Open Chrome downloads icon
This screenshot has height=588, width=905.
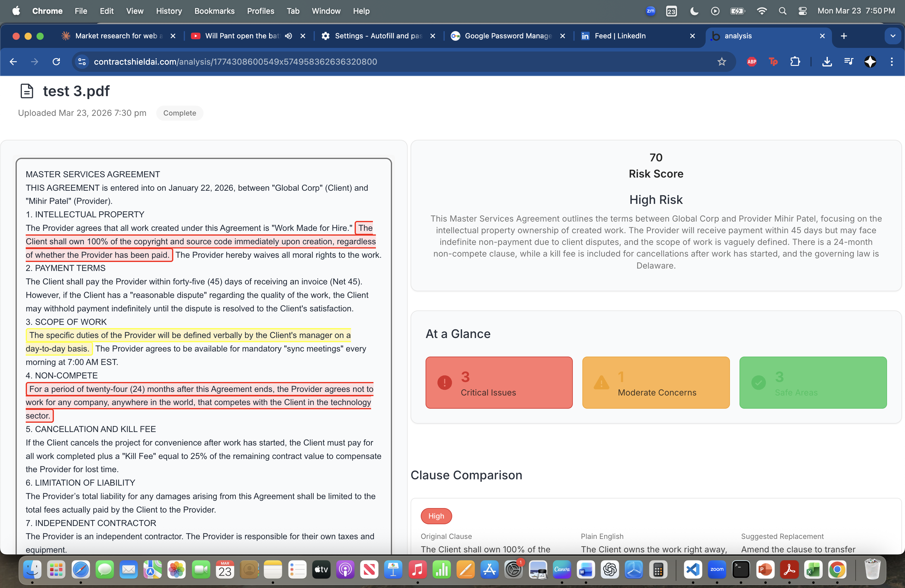coord(827,62)
